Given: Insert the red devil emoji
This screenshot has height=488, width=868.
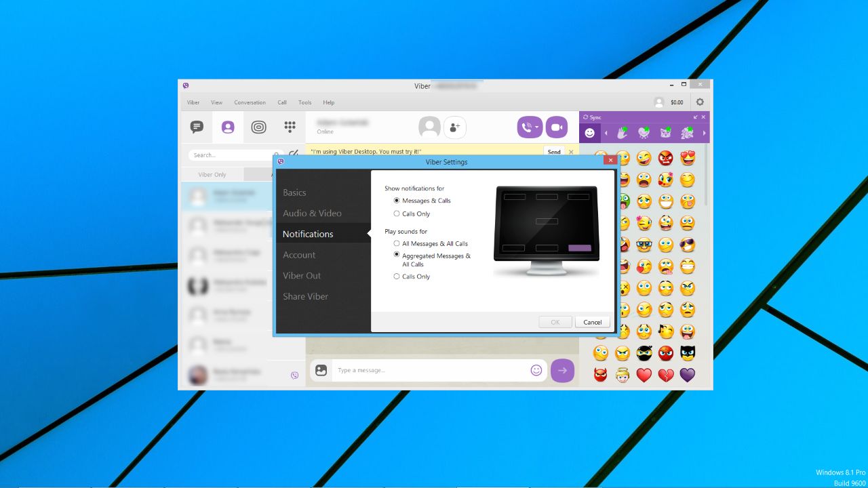Looking at the screenshot, I should click(601, 375).
